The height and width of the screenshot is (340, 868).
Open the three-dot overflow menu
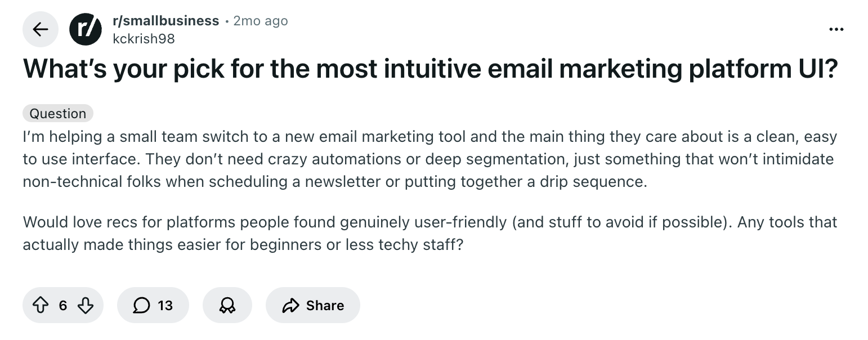click(836, 29)
